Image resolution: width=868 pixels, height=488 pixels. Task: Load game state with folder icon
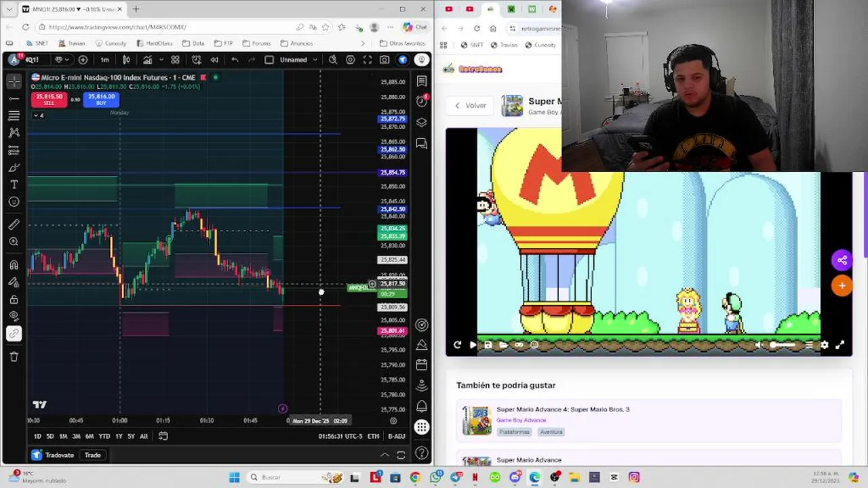pos(504,345)
